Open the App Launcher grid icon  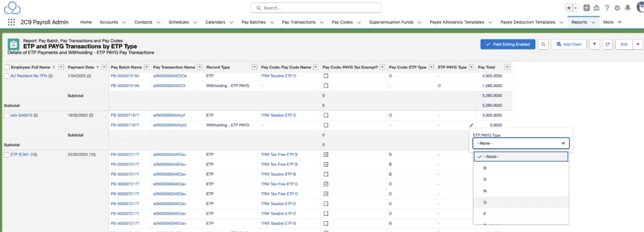pos(12,22)
